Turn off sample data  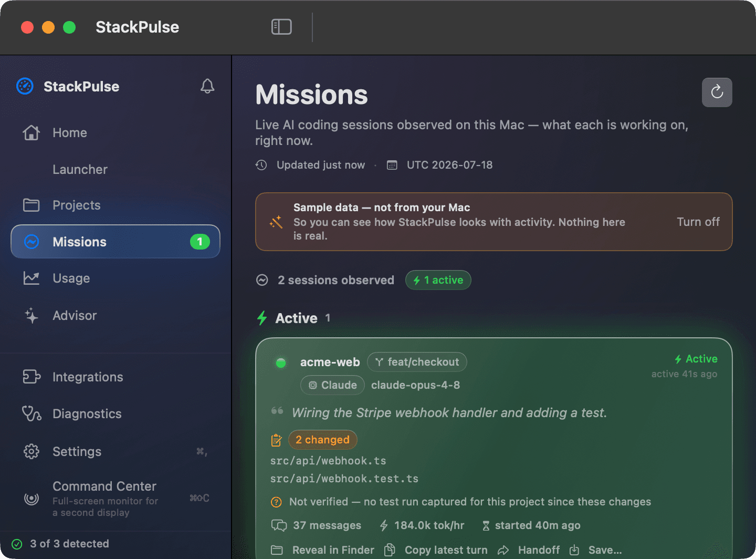click(x=698, y=222)
